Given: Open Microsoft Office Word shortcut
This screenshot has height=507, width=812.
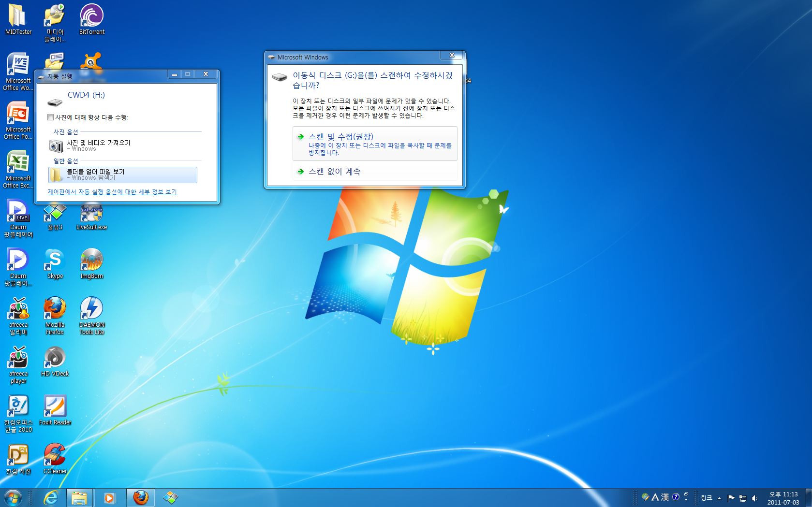Looking at the screenshot, I should (18, 72).
